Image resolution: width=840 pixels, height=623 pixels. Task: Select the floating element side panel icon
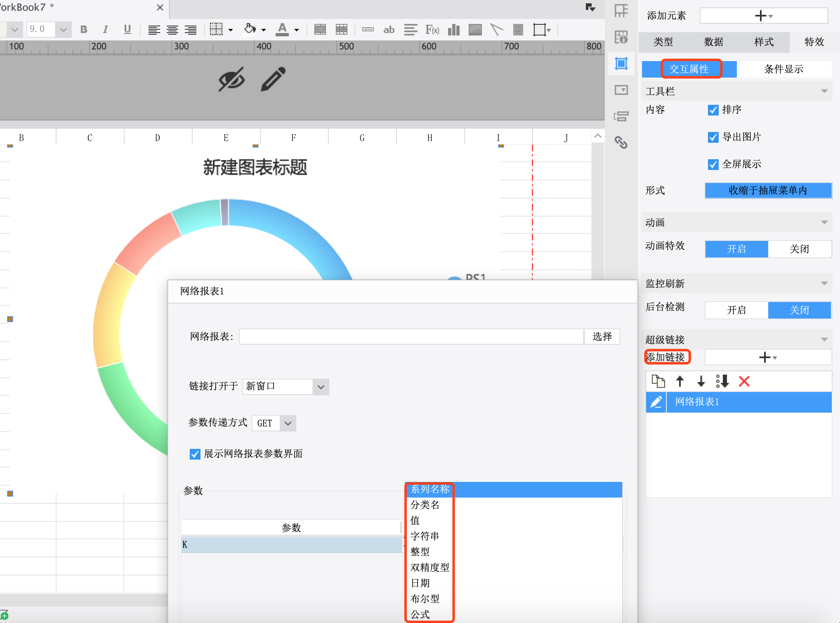point(621,64)
